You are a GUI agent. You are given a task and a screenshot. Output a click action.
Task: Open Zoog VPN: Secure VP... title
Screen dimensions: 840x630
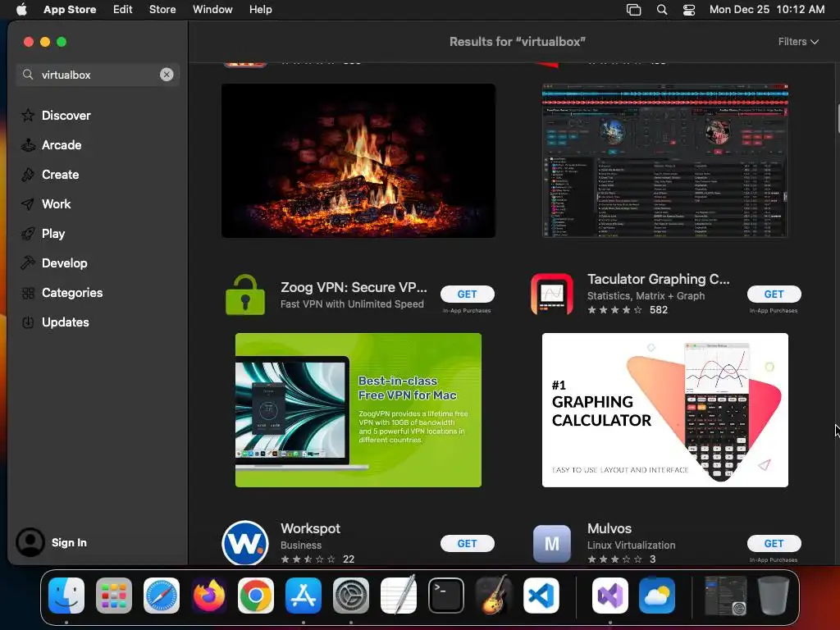click(354, 287)
